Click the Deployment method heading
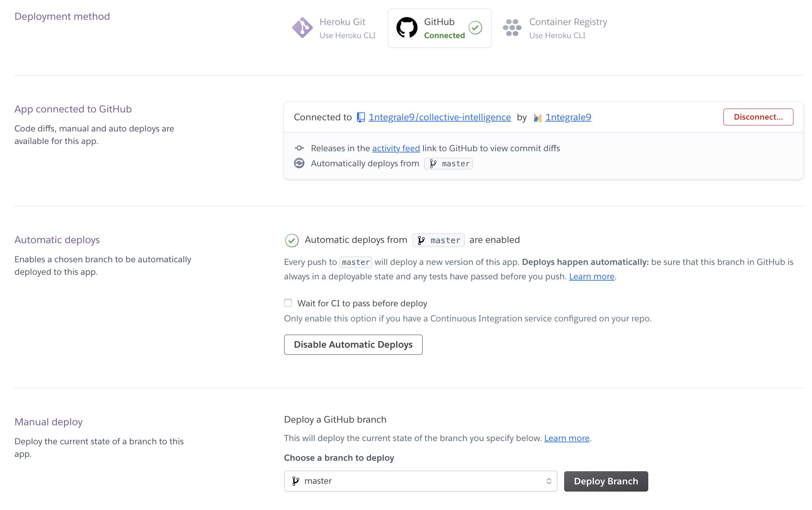This screenshot has height=510, width=812. 62,16
